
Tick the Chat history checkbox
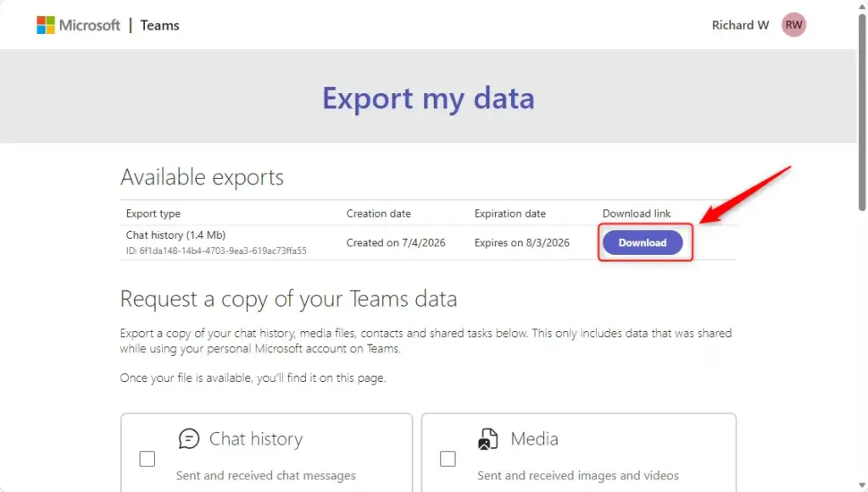(x=147, y=459)
